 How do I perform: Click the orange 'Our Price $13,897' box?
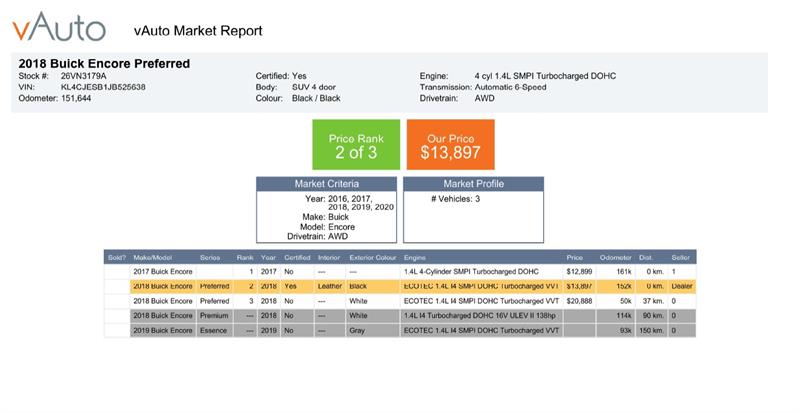(x=451, y=144)
